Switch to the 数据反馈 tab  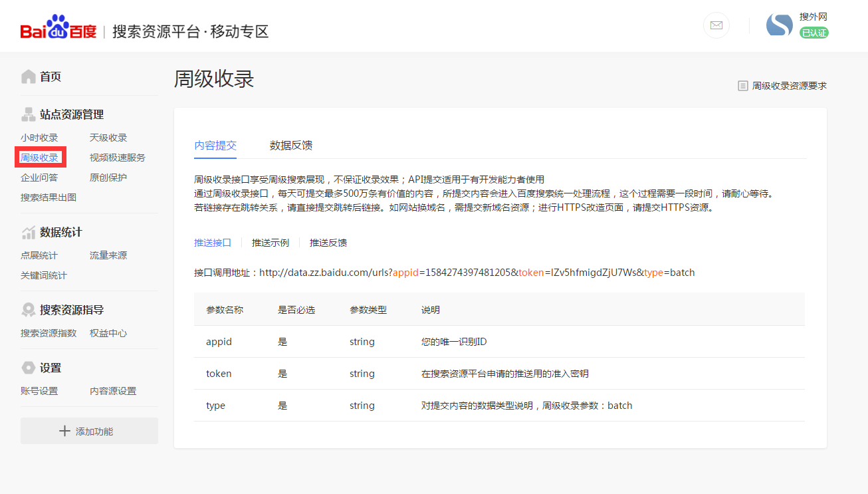coord(290,145)
